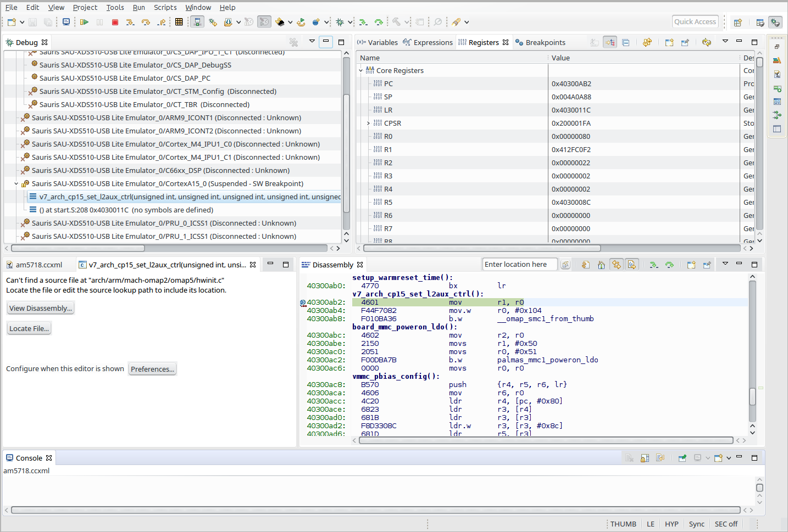The image size is (788, 532).
Task: Click the Enter location here field
Action: coord(519,265)
